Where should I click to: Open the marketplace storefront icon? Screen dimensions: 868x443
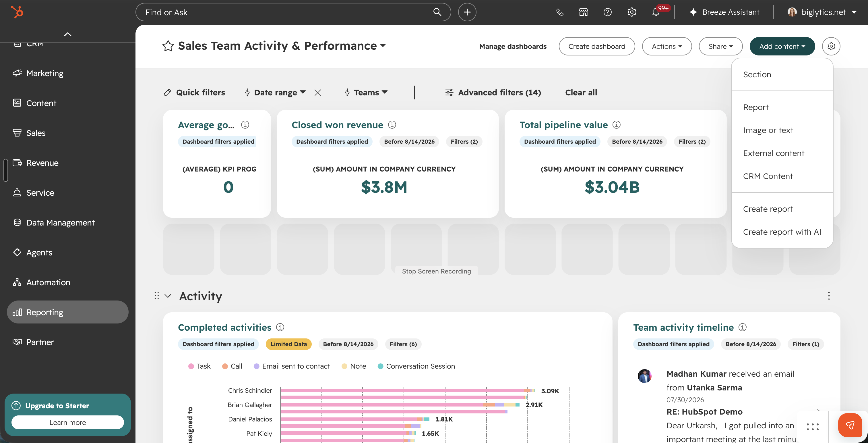583,12
